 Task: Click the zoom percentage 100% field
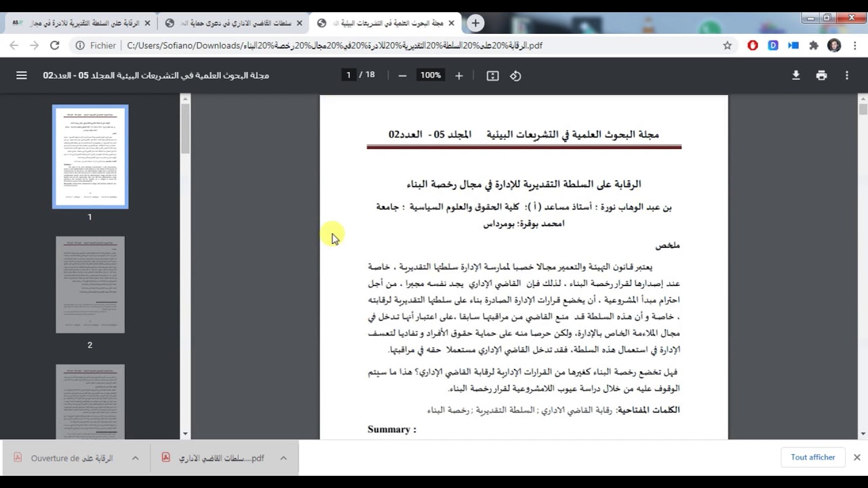click(x=431, y=75)
